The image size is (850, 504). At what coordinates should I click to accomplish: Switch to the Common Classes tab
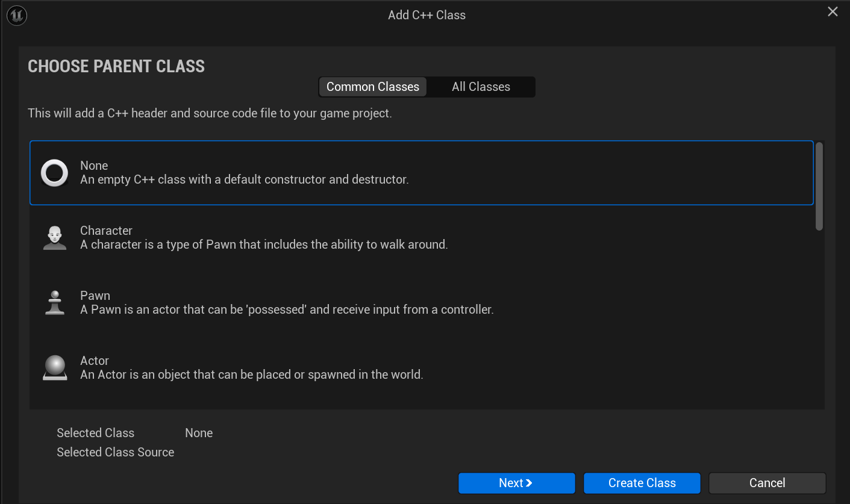click(x=373, y=87)
